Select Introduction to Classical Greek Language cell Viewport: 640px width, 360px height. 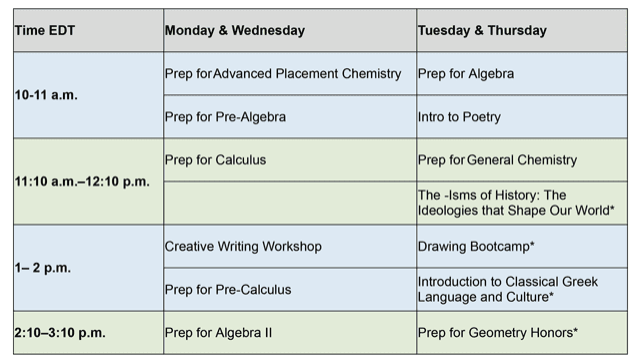coord(522,290)
